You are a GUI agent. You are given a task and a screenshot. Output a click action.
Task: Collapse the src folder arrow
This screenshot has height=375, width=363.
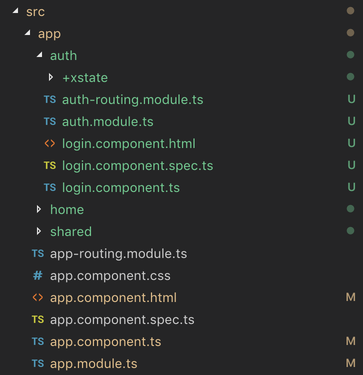(x=16, y=11)
